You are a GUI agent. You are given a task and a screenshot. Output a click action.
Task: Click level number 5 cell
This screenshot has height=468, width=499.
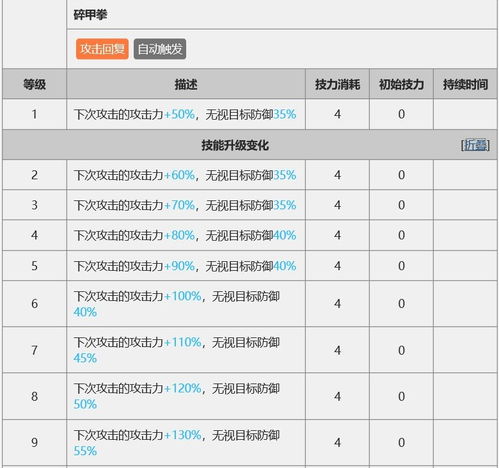[34, 266]
